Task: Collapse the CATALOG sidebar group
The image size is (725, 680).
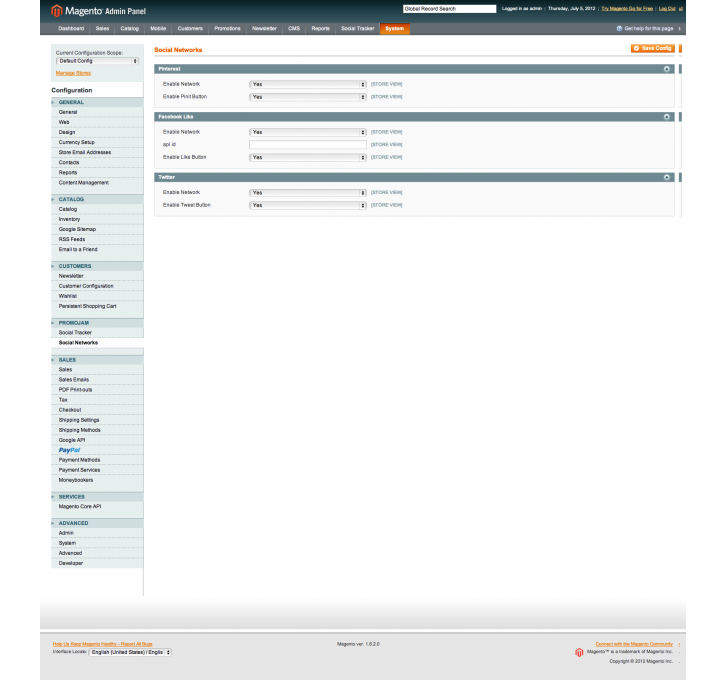Action: 97,199
